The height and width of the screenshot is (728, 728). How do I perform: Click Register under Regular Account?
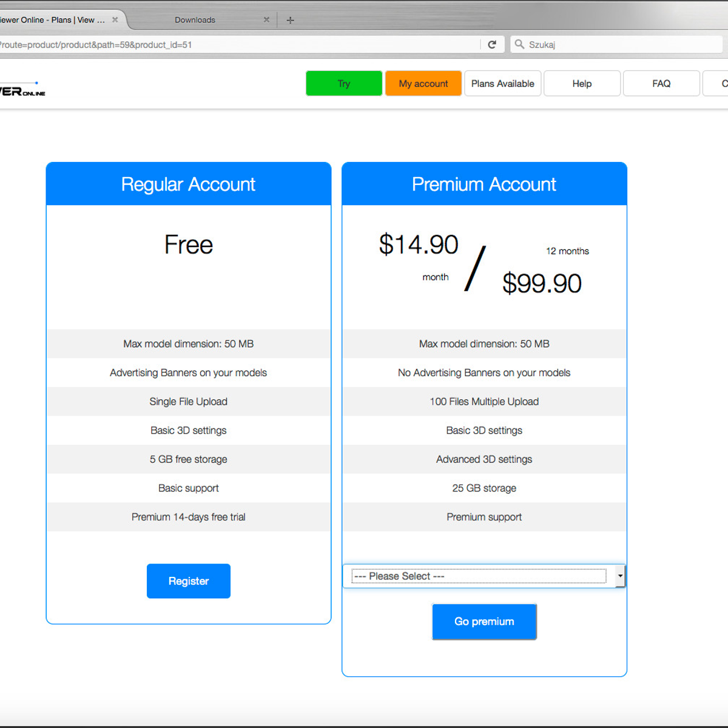(189, 581)
